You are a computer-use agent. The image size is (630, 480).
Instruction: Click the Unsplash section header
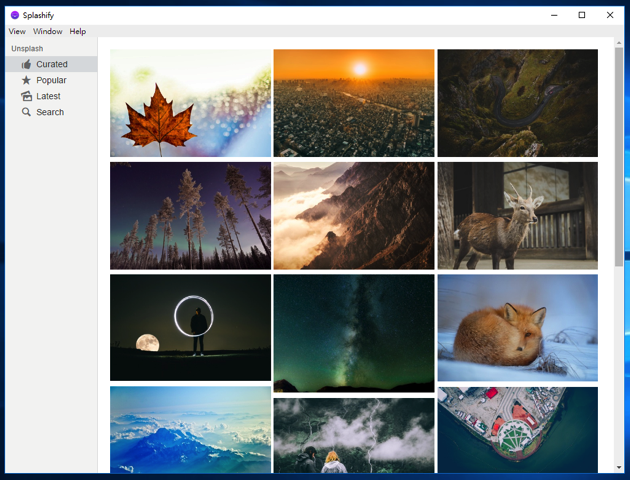pos(27,49)
